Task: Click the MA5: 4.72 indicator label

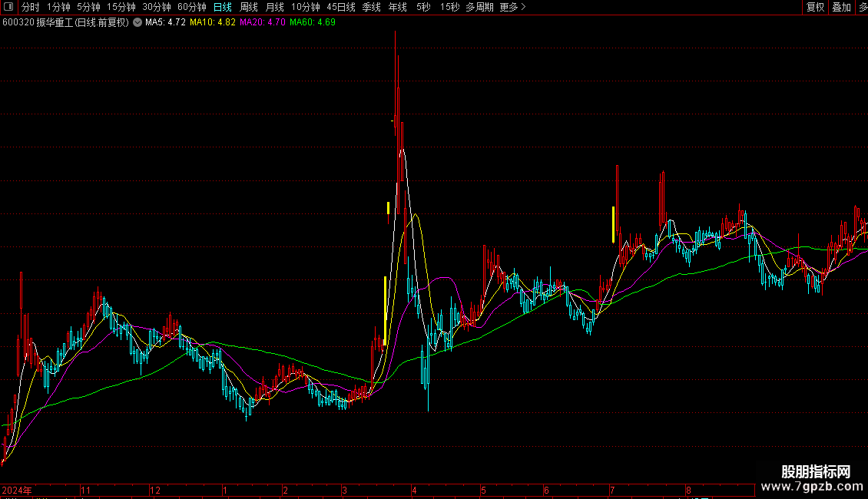Action: [165, 22]
